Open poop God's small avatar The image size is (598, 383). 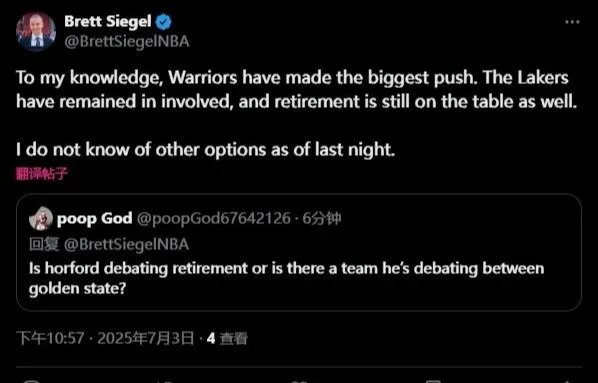[x=41, y=219]
